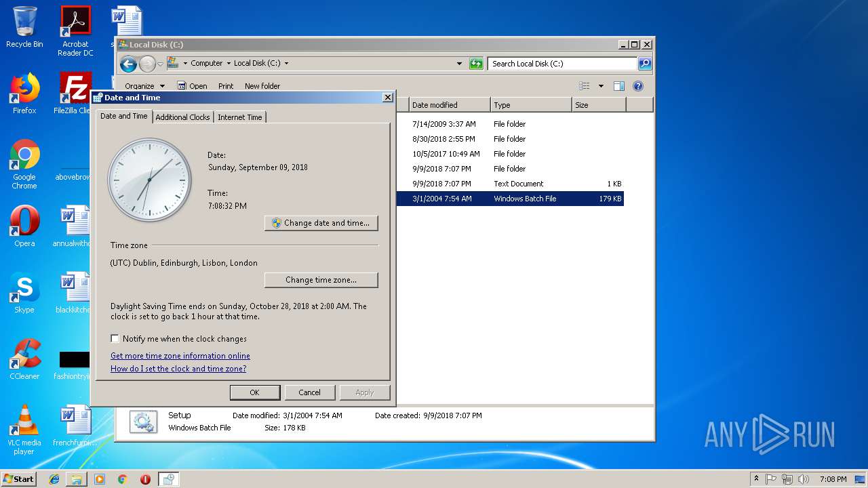Screen dimensions: 868x488
Task: Sort by the Size column header
Action: coord(599,105)
